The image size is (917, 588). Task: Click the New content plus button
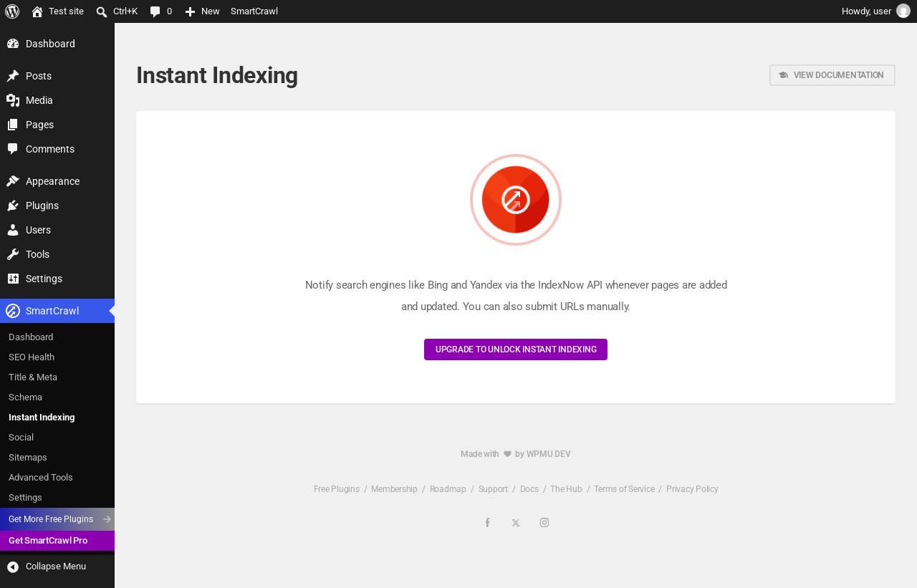click(202, 11)
